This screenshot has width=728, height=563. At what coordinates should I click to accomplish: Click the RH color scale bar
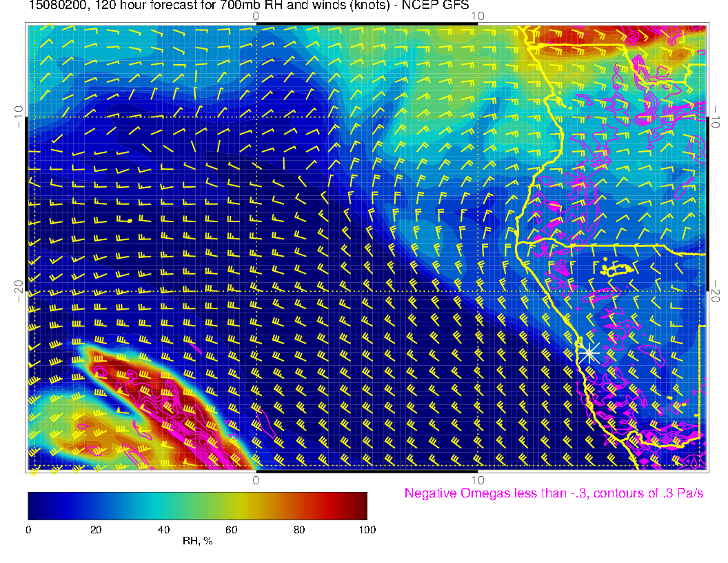coord(197,506)
